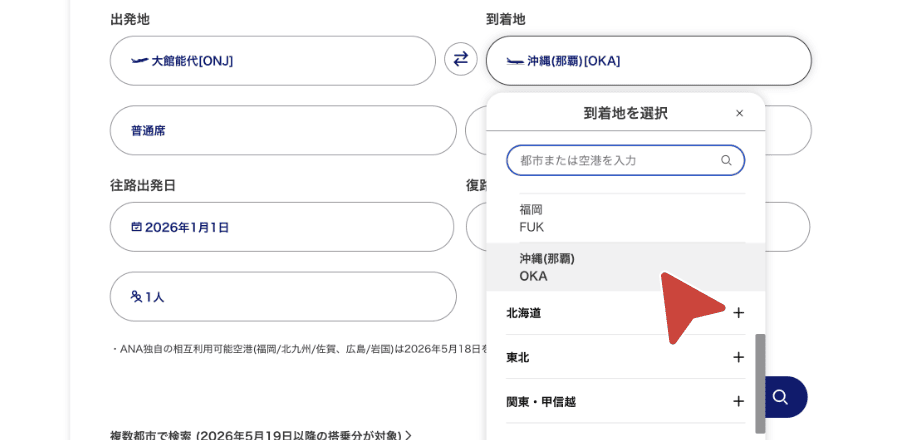This screenshot has height=440, width=920.
Task: Click the airplane icon in arrival field
Action: [x=515, y=61]
